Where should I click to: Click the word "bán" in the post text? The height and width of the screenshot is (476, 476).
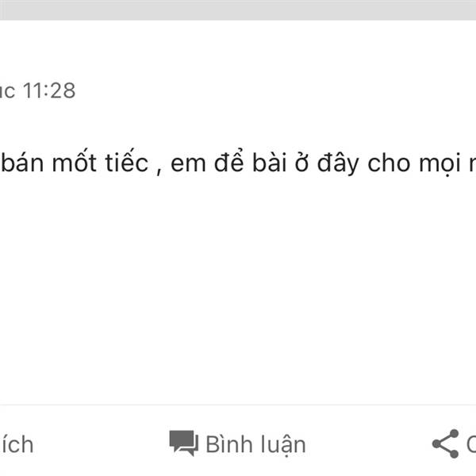coord(22,163)
